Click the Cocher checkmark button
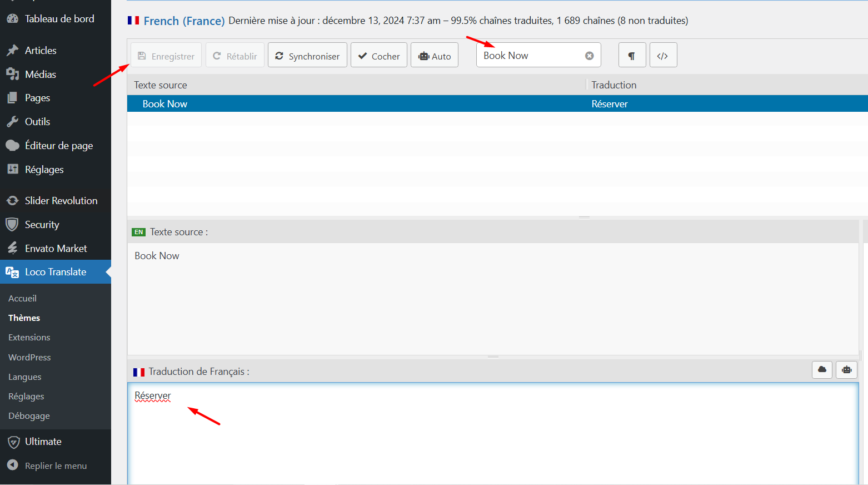Image resolution: width=868 pixels, height=485 pixels. (x=378, y=56)
